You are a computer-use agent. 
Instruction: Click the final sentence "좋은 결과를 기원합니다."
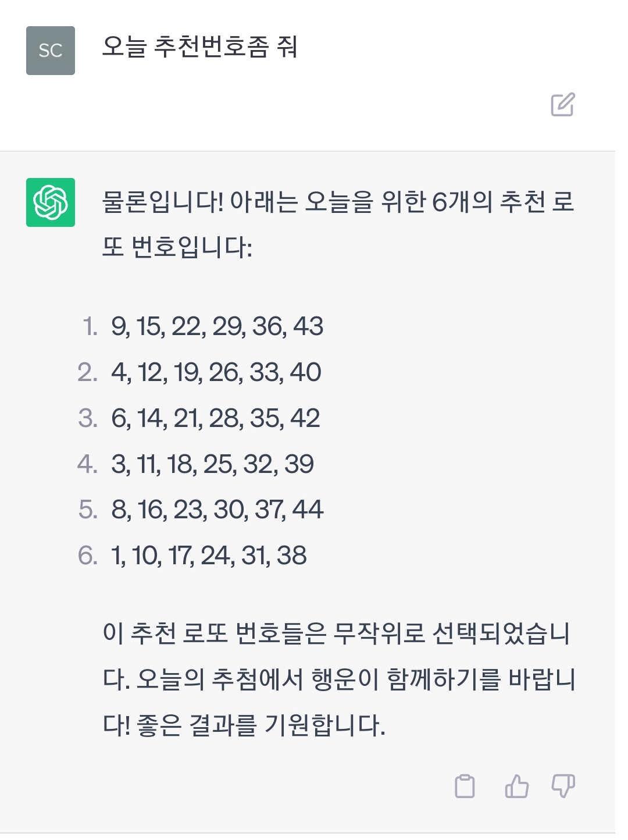(x=261, y=725)
